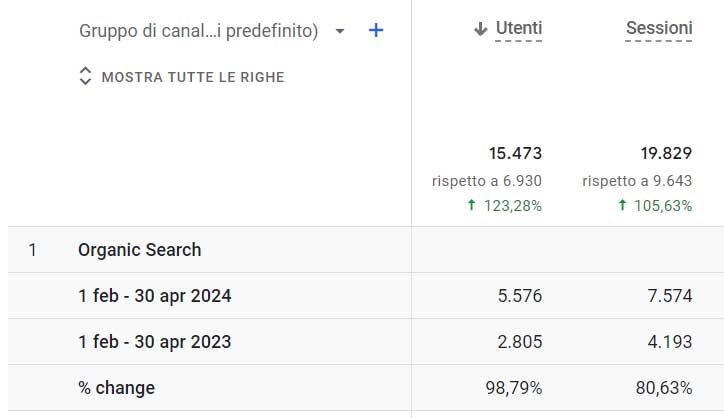Click the expand rows double-chevron icon
The width and height of the screenshot is (724, 418).
pos(85,77)
